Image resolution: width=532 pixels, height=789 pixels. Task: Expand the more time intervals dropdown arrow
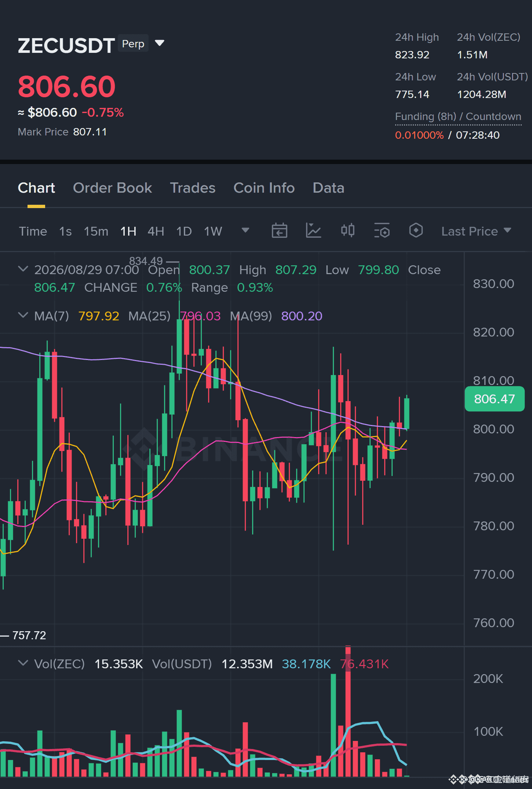[x=245, y=230]
